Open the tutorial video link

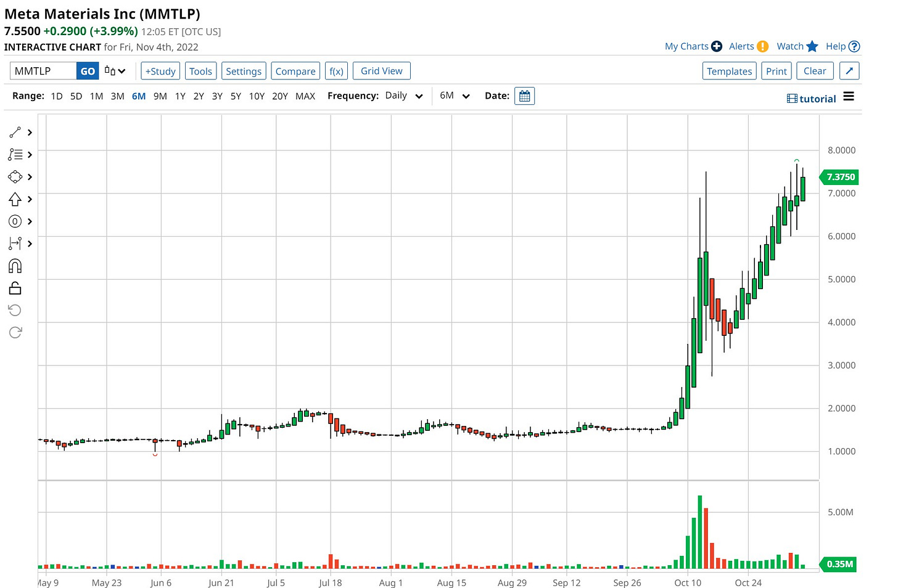[x=811, y=99]
